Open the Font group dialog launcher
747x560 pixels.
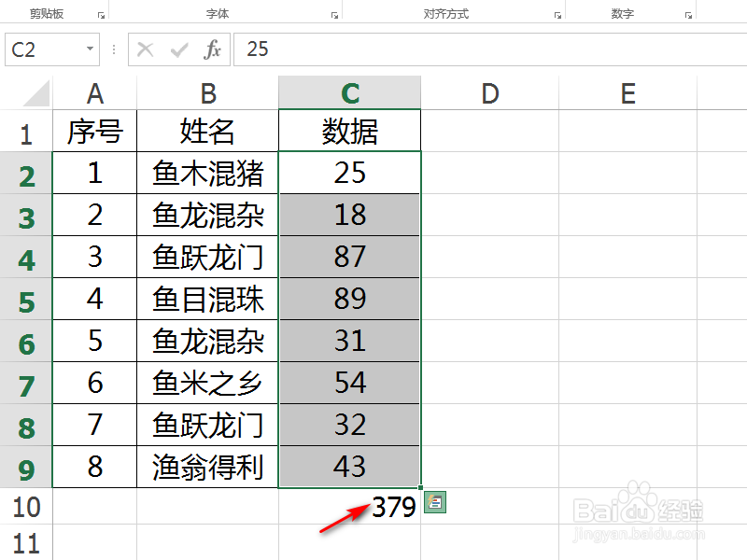pos(334,15)
